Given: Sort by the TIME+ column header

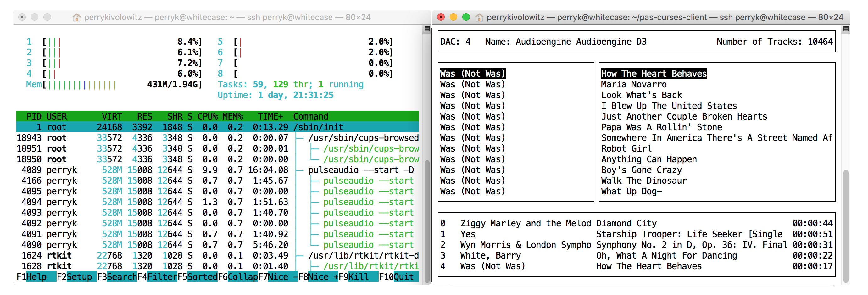Looking at the screenshot, I should [270, 116].
